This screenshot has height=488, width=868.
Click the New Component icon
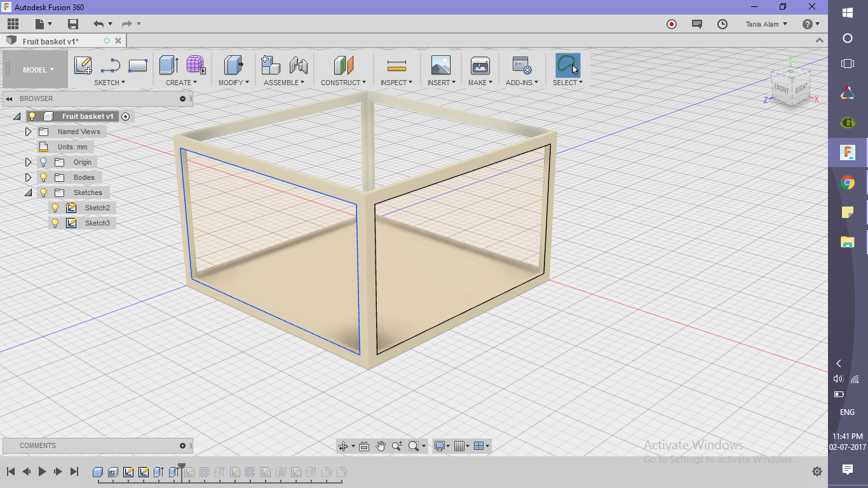pyautogui.click(x=271, y=65)
